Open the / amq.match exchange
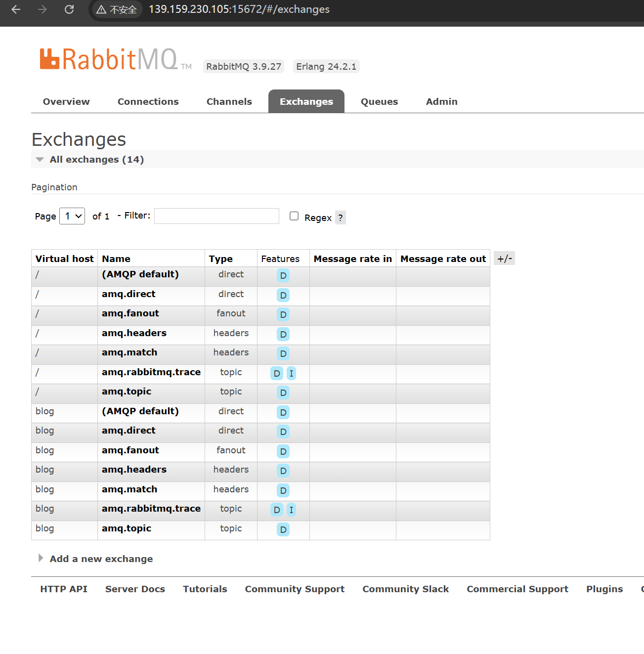The width and height of the screenshot is (644, 654). point(129,352)
